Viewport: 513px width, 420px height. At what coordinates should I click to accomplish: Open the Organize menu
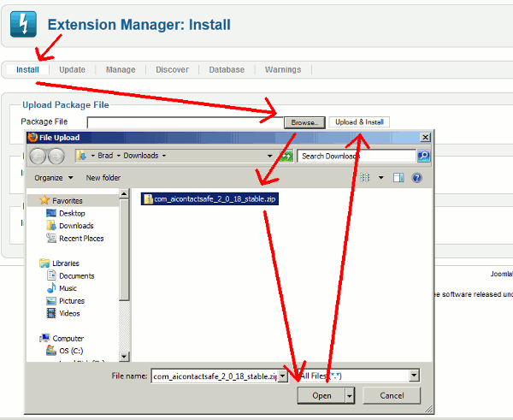pos(54,178)
